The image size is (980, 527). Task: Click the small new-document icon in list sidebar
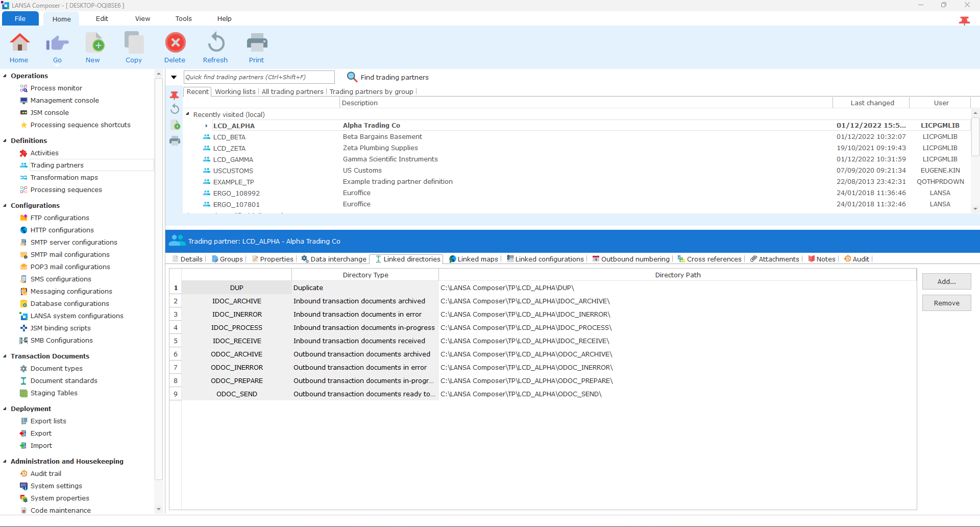(x=175, y=125)
